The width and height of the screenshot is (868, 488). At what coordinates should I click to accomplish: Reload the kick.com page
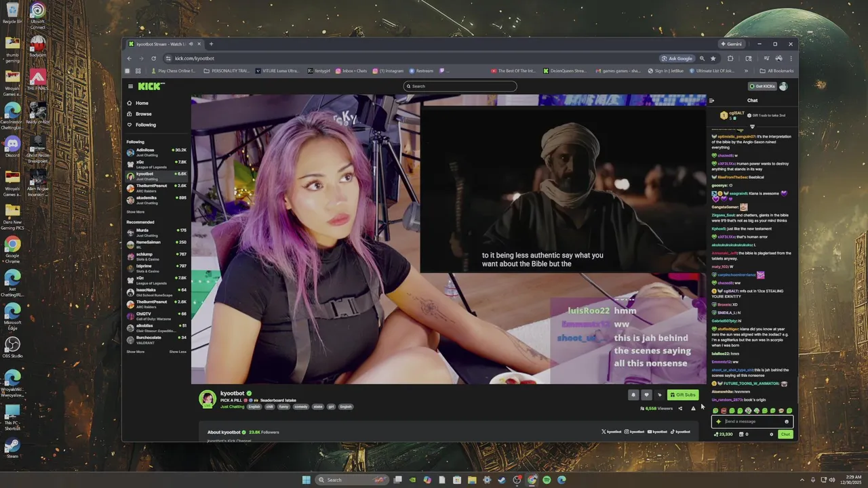(x=153, y=58)
